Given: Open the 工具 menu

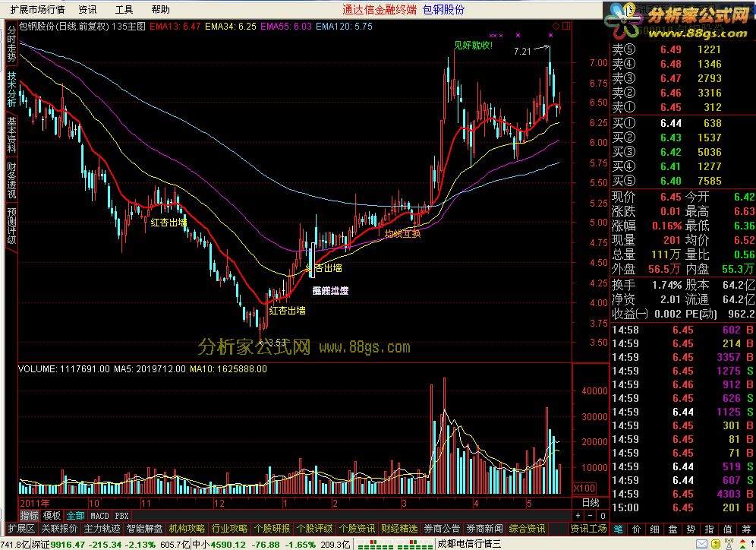Looking at the screenshot, I should [124, 9].
